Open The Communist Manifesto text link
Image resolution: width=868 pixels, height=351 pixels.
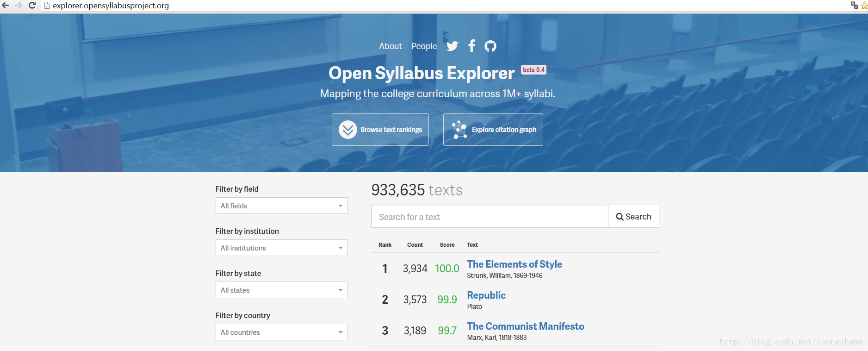click(x=526, y=326)
